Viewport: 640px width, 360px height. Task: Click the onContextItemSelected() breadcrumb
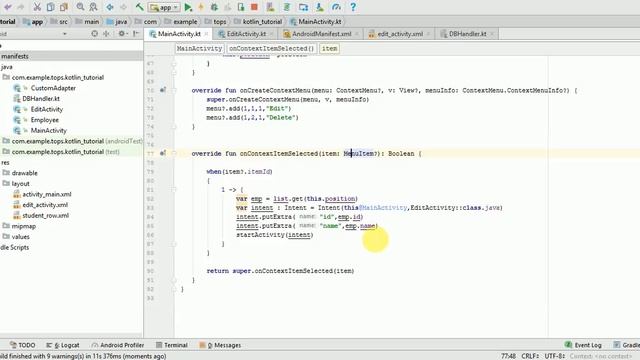(271, 49)
